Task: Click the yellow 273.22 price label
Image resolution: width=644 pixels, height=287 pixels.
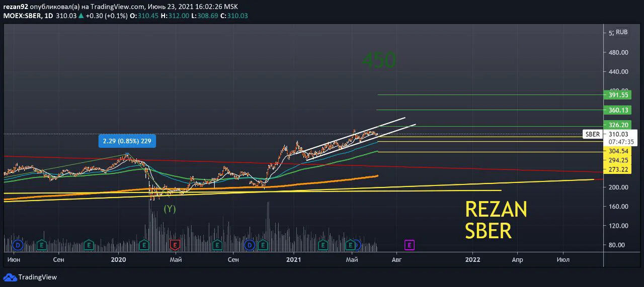Action: (618, 170)
